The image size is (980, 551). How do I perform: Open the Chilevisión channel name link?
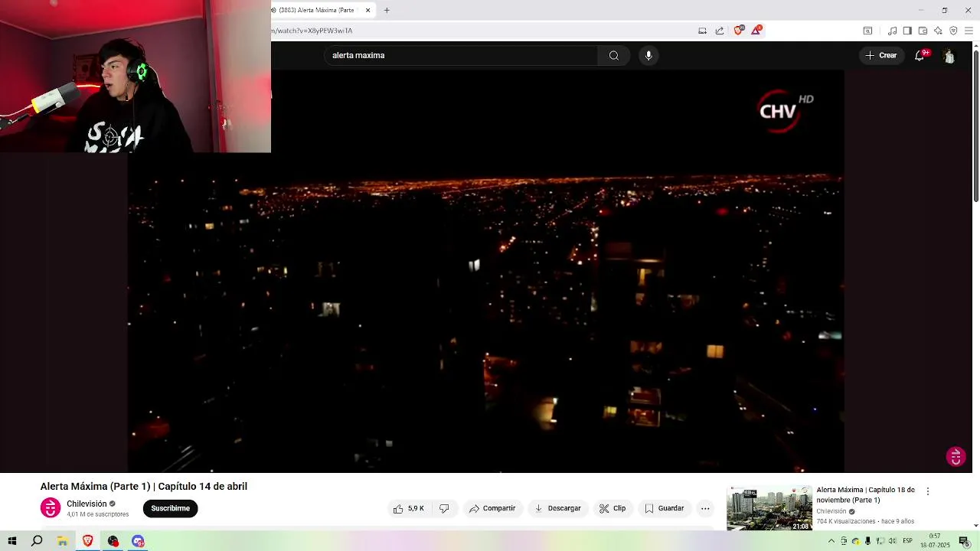pyautogui.click(x=87, y=504)
